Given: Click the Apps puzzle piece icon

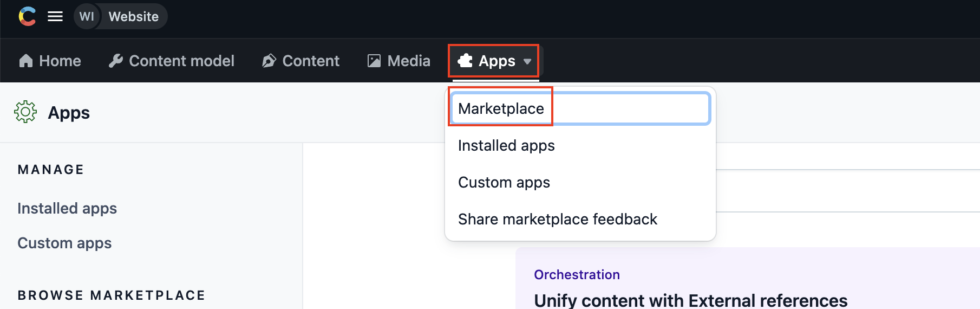Looking at the screenshot, I should coord(465,61).
